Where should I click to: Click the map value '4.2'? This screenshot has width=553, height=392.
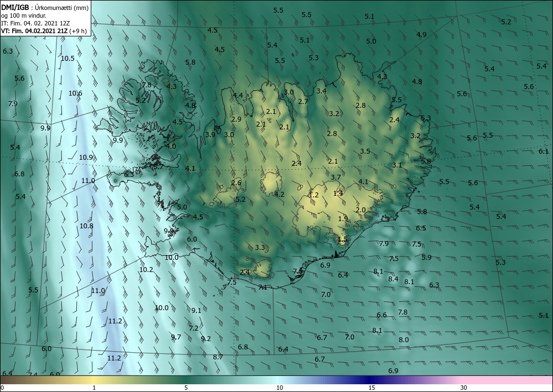[279, 195]
